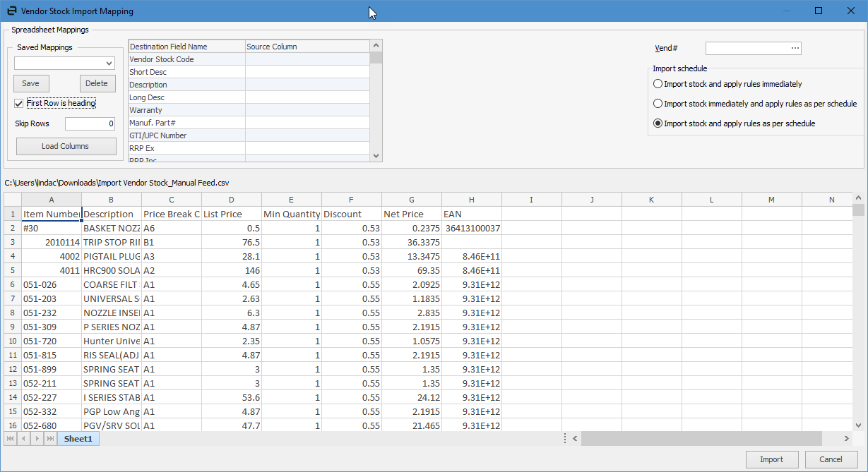Viewport: 868px width, 472px height.
Task: Click Source Column cell for Description row
Action: point(307,85)
